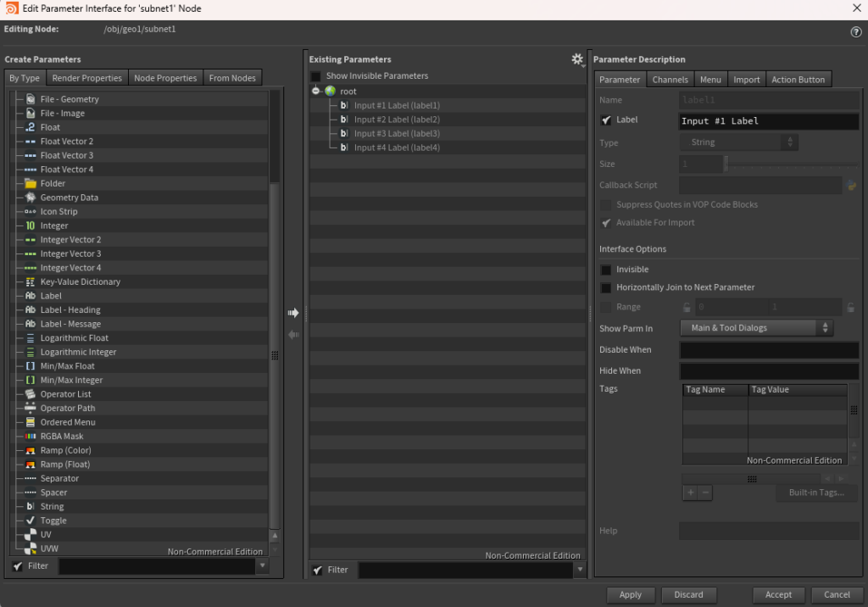
Task: Click the grid handle icon below the Tags table
Action: point(751,478)
